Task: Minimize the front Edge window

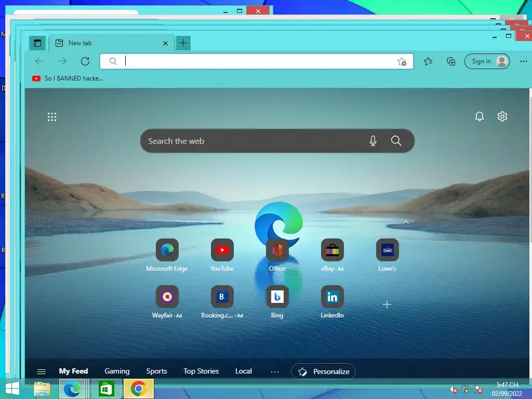Action: [495, 37]
